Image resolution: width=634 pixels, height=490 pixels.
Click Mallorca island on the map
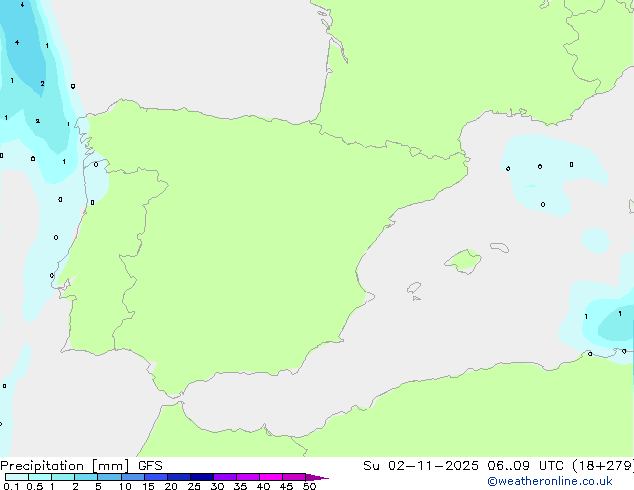pyautogui.click(x=463, y=261)
